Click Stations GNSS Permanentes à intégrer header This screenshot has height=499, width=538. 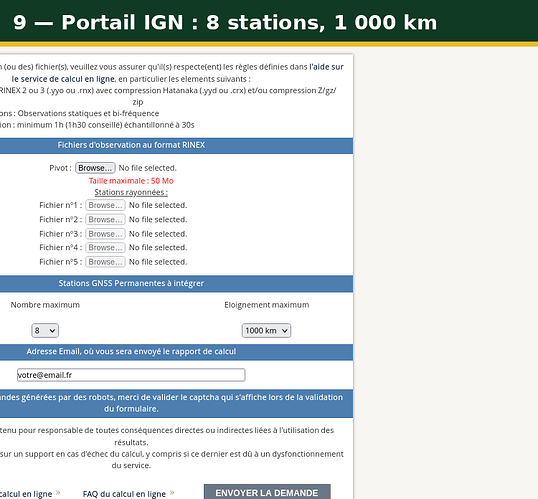[x=131, y=283]
